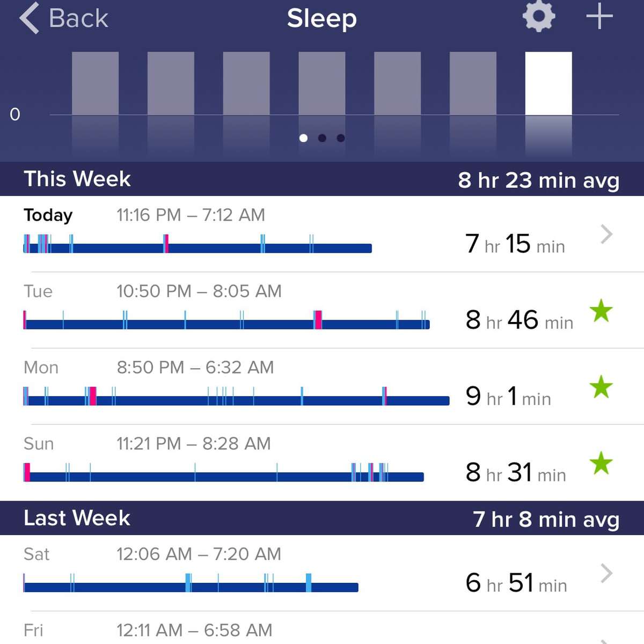Select the first gray bar in chart
This screenshot has height=644, width=644.
pyautogui.click(x=95, y=83)
